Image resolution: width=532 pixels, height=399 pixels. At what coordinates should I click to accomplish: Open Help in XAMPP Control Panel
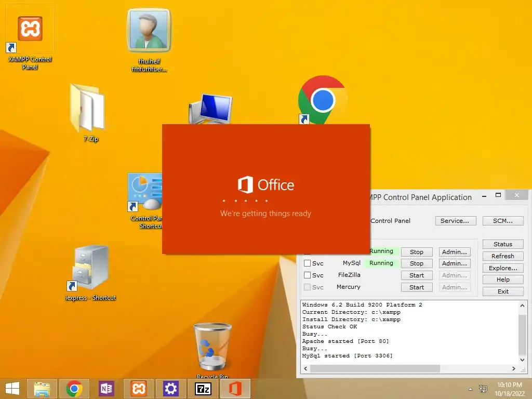click(503, 280)
